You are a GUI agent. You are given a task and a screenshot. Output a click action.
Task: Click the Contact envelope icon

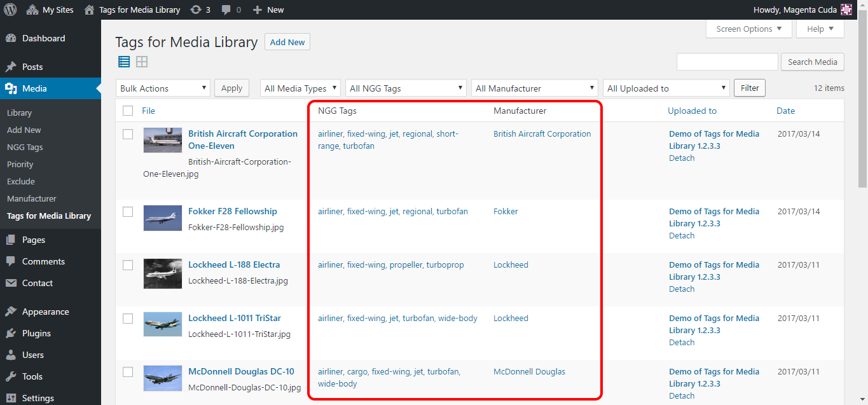coord(11,283)
